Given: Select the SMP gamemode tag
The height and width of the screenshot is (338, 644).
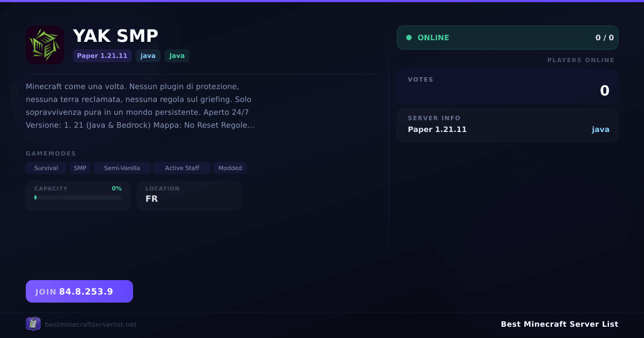Looking at the screenshot, I should pyautogui.click(x=80, y=168).
